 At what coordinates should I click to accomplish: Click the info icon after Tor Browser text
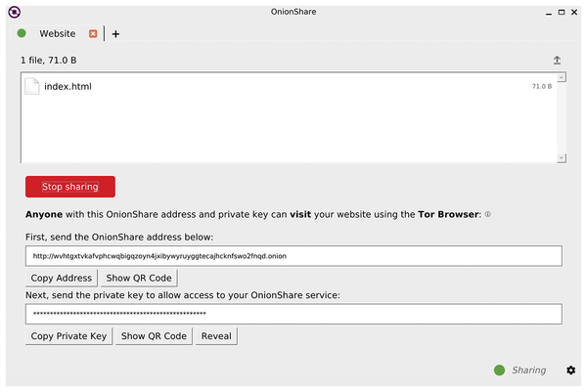[488, 214]
